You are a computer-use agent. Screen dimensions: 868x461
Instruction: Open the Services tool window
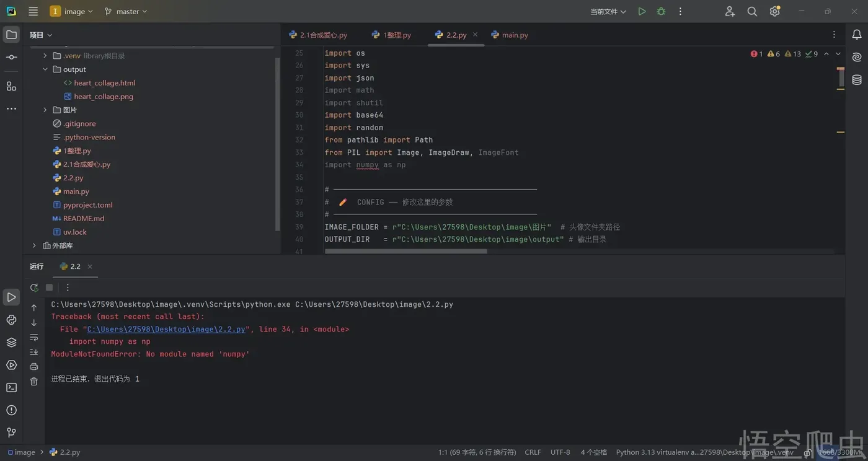pos(11,365)
